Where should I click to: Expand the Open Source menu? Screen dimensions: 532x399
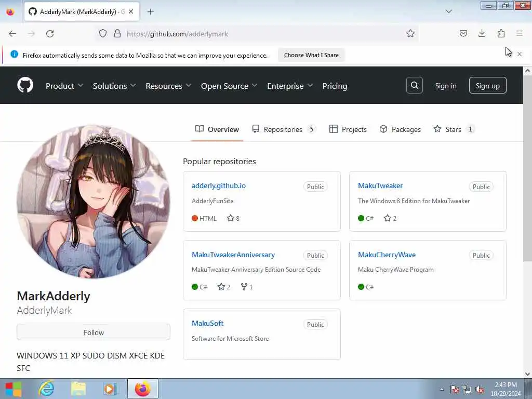(229, 86)
